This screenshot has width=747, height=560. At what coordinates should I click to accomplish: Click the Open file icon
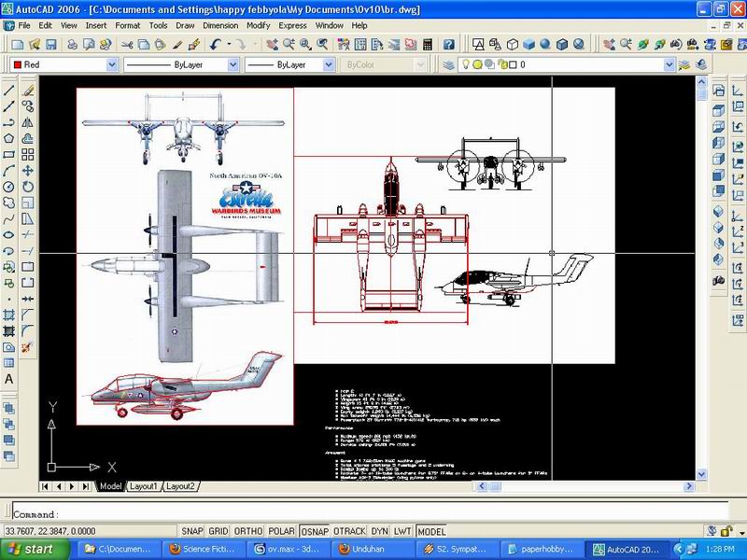coord(35,45)
